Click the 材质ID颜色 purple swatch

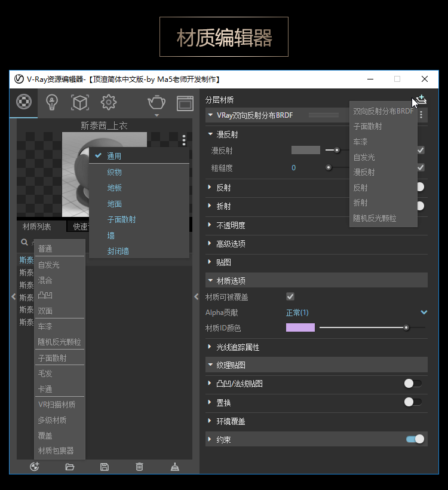coord(300,327)
